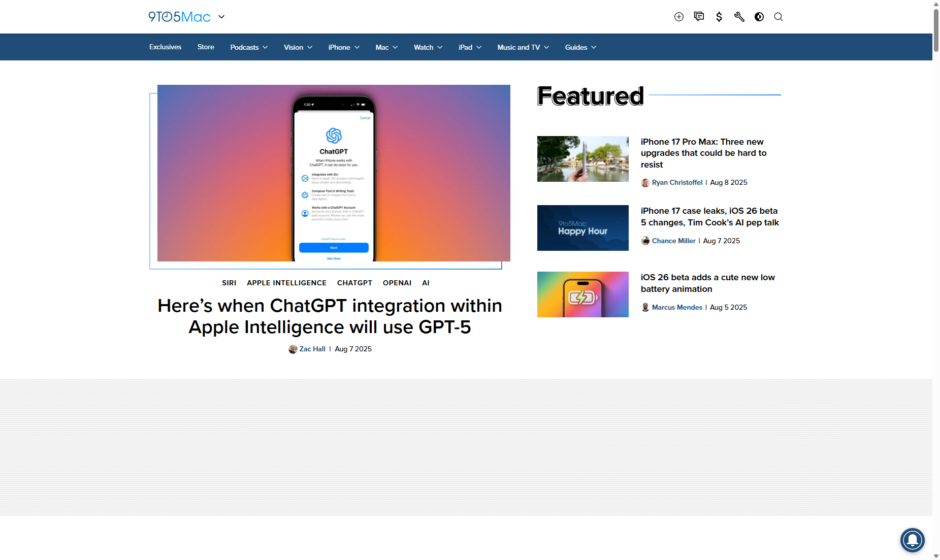The height and width of the screenshot is (560, 940).
Task: Open the Exclusives menu item
Action: (x=165, y=47)
